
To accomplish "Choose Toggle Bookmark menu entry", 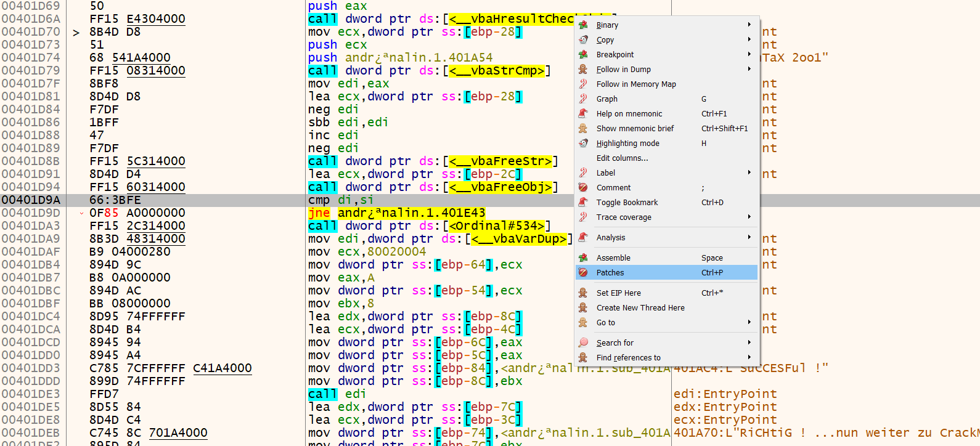I will [666, 203].
